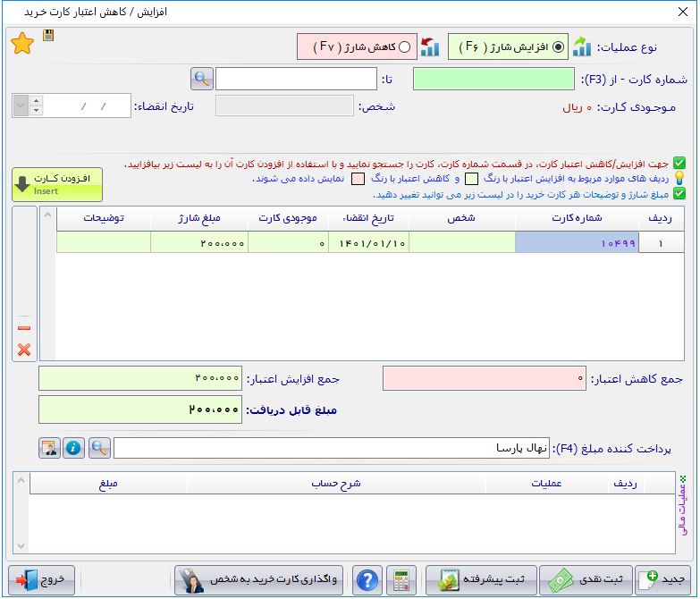Remove selected row with minus icon

24,327
